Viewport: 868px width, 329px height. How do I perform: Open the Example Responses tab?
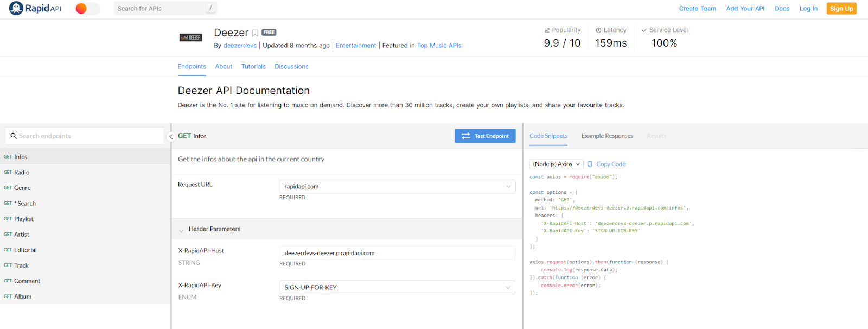[607, 136]
